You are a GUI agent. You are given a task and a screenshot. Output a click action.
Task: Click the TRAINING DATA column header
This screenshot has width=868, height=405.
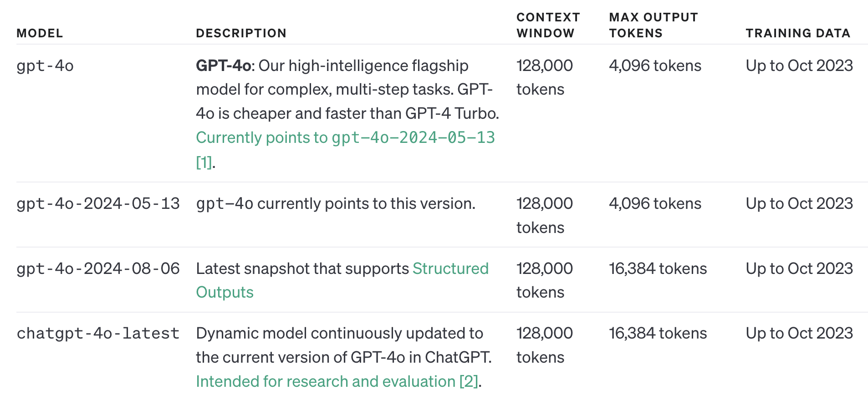(798, 33)
